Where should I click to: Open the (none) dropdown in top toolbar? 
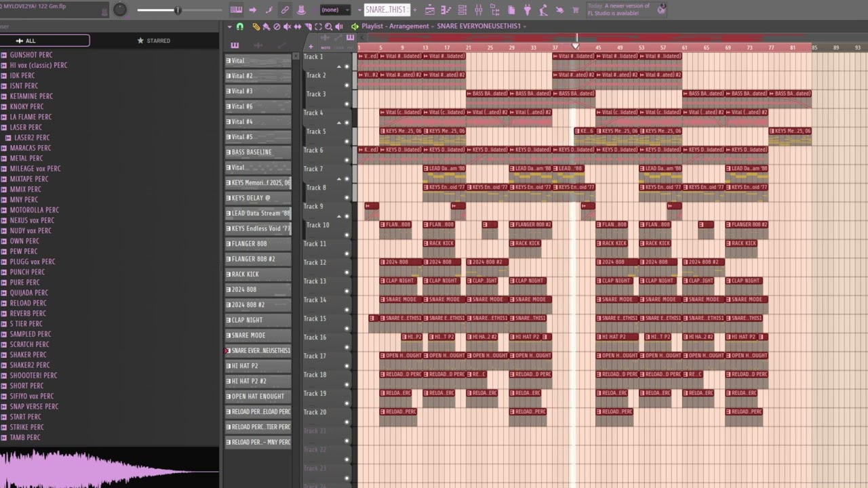click(336, 10)
